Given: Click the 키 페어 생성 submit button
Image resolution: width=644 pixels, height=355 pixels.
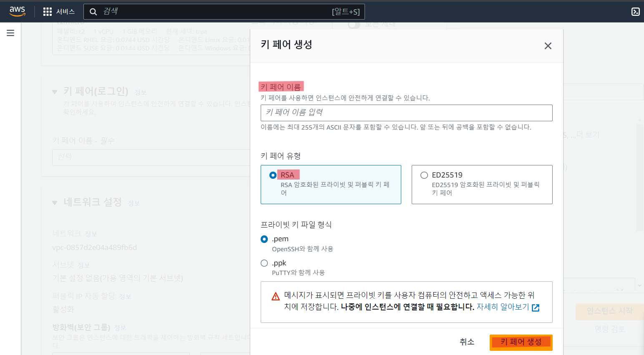Looking at the screenshot, I should tap(521, 342).
